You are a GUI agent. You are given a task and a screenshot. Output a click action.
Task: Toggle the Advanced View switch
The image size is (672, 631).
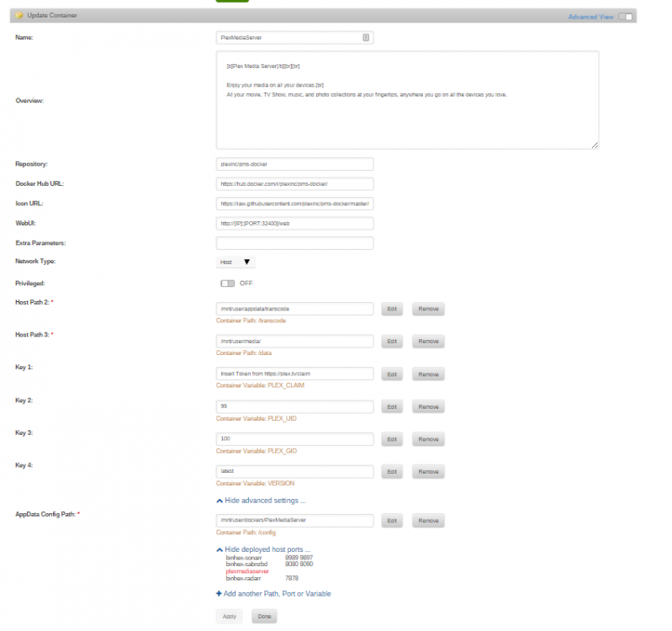tap(625, 17)
